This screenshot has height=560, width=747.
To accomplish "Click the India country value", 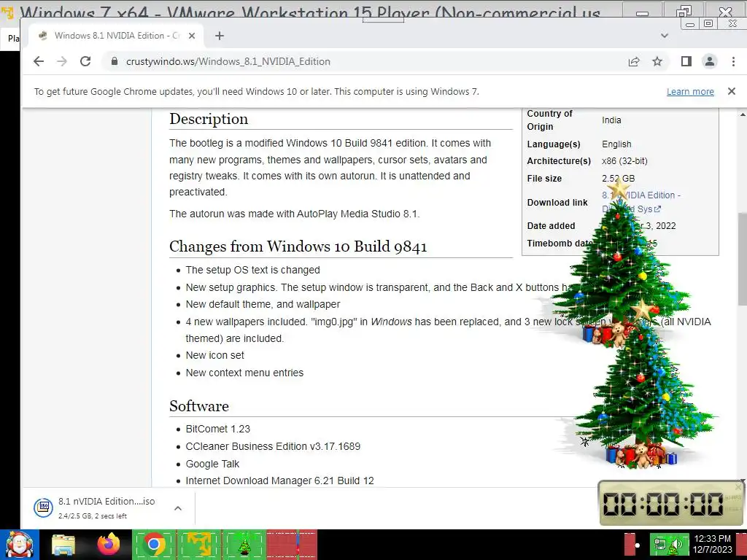I will click(611, 120).
